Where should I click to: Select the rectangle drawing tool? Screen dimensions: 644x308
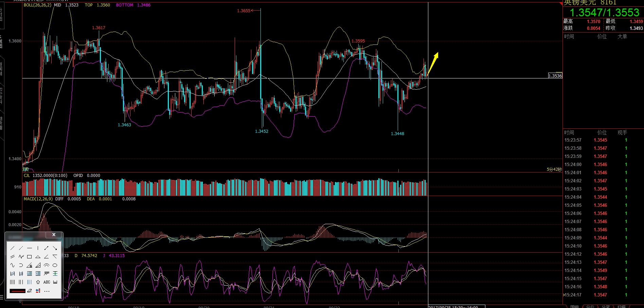click(30, 257)
